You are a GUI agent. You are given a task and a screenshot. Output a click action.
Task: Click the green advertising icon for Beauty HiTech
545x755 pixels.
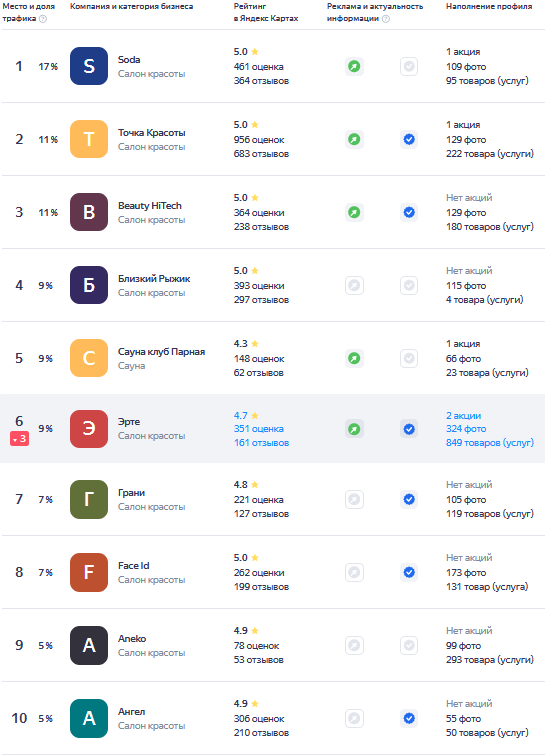[x=354, y=212]
